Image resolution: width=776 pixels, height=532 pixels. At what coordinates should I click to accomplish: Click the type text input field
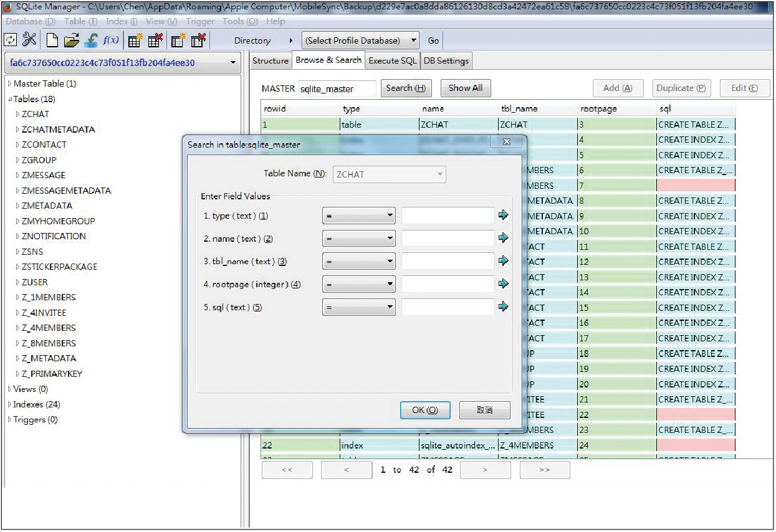448,216
